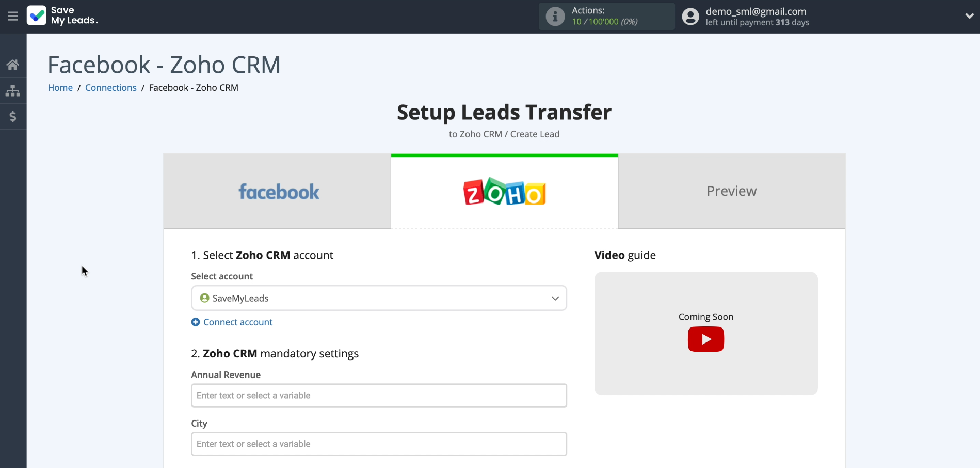Play the Video guide YouTube button
980x468 pixels.
pyautogui.click(x=706, y=339)
